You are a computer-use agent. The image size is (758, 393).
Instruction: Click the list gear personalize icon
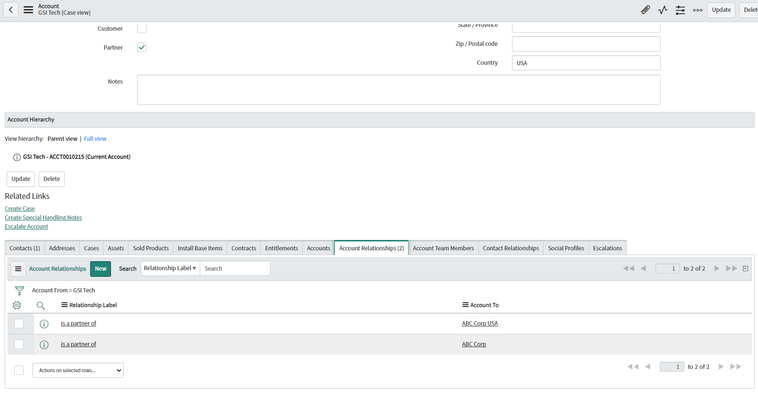click(x=17, y=305)
